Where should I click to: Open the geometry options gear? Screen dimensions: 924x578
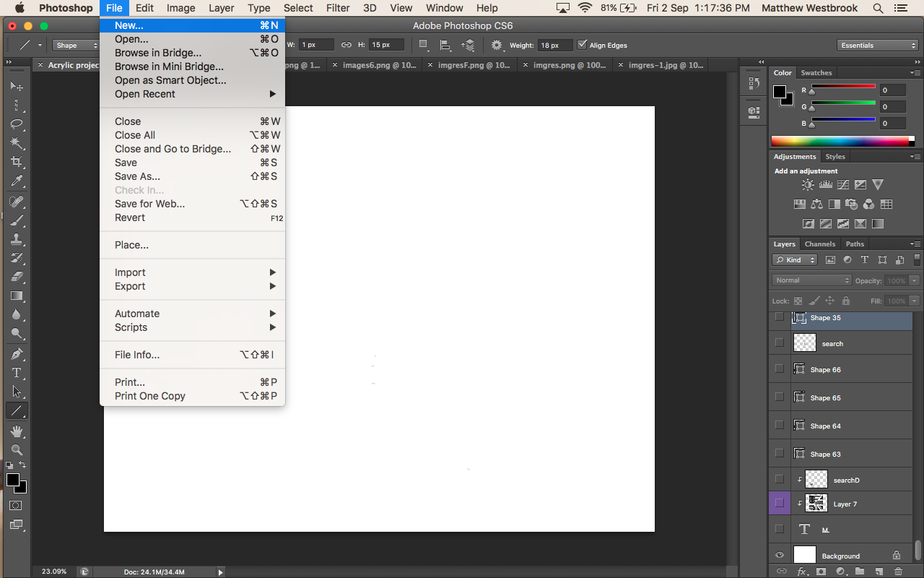(497, 45)
